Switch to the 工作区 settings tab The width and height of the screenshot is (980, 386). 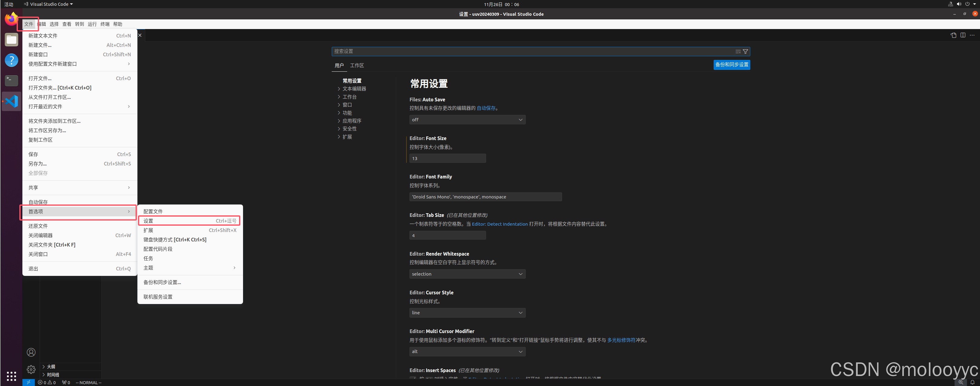(357, 65)
